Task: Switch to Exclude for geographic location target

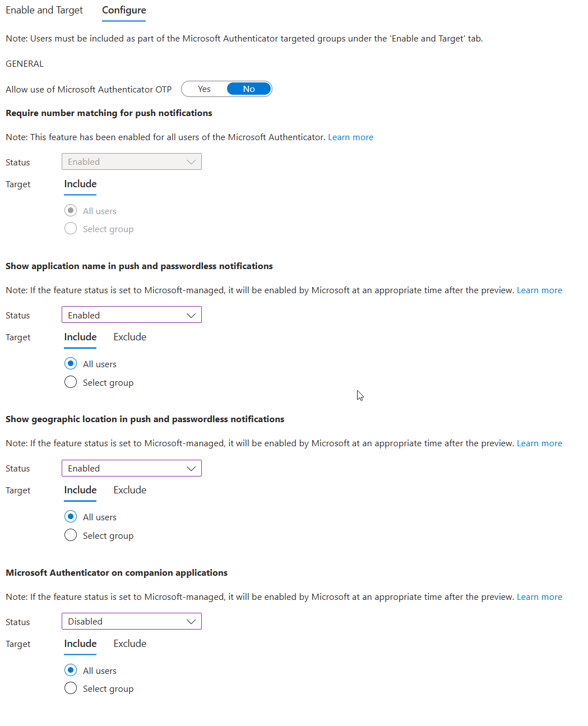Action: pos(129,490)
